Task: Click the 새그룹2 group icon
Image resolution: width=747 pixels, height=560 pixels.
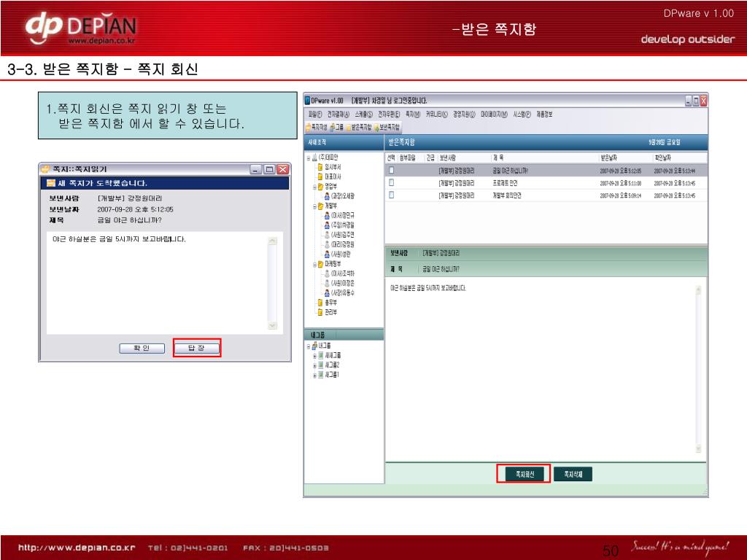Action: pyautogui.click(x=321, y=365)
